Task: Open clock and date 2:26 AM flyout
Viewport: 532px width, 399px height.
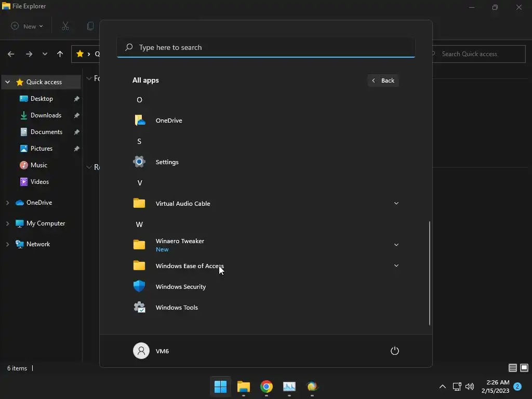Action: coord(495,387)
